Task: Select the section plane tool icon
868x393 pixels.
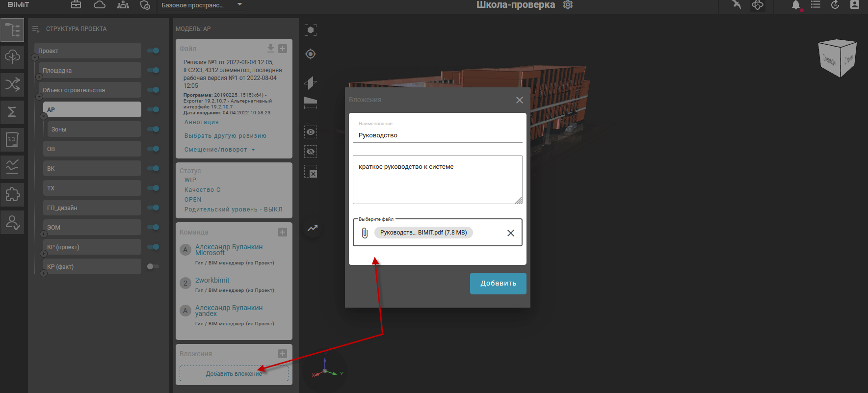Action: click(x=310, y=82)
